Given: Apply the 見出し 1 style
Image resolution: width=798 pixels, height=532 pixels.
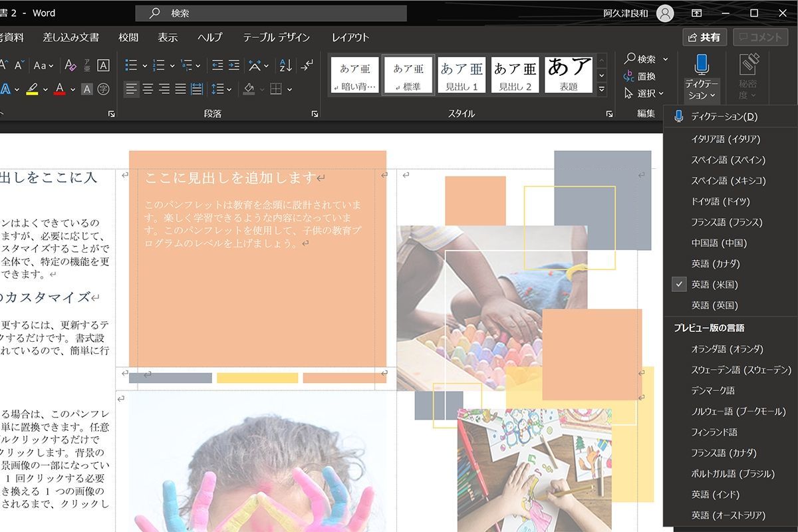Looking at the screenshot, I should click(x=462, y=75).
